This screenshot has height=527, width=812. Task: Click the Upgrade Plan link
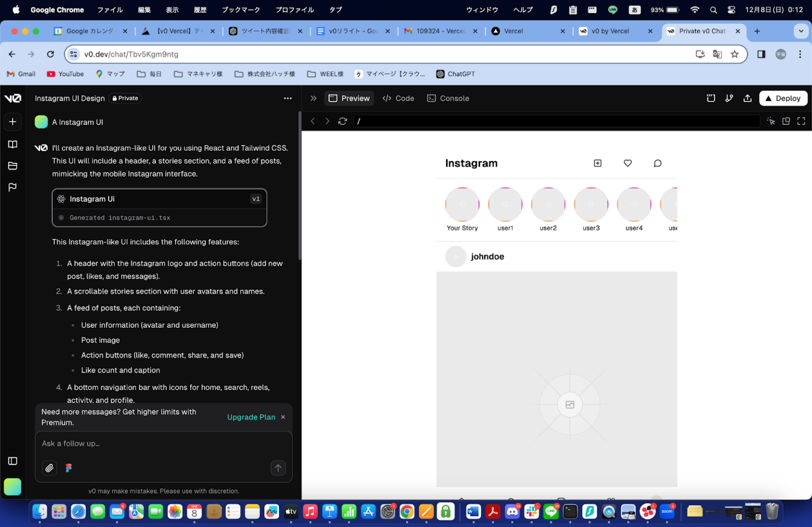tap(251, 417)
